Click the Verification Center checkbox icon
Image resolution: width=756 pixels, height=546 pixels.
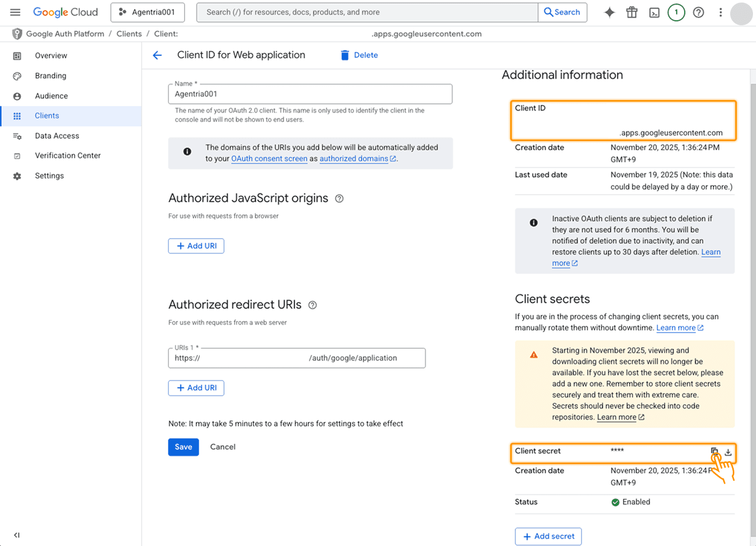click(17, 156)
